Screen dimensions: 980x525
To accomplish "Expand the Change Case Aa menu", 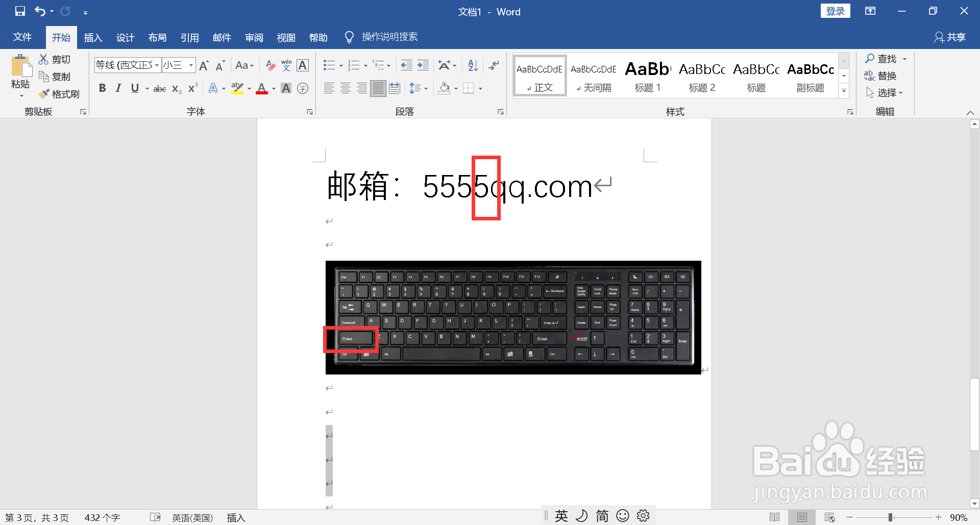I will (x=244, y=65).
